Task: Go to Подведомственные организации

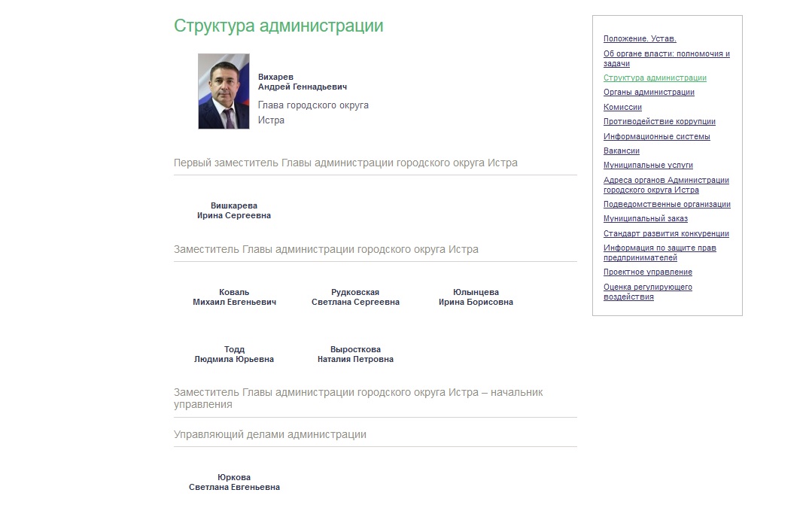Action: [x=667, y=205]
